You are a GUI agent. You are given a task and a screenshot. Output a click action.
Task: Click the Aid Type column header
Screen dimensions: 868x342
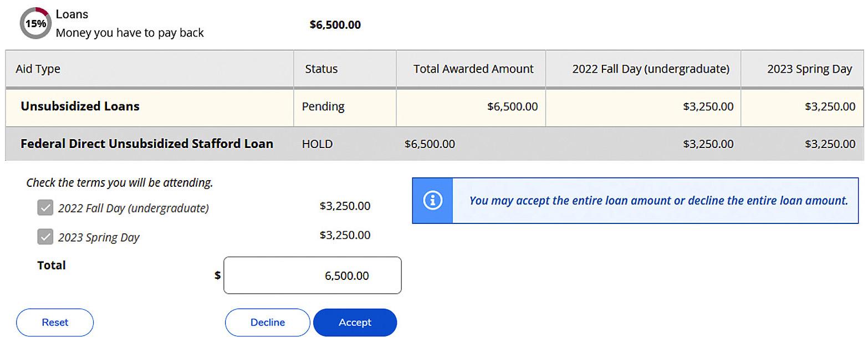click(38, 69)
